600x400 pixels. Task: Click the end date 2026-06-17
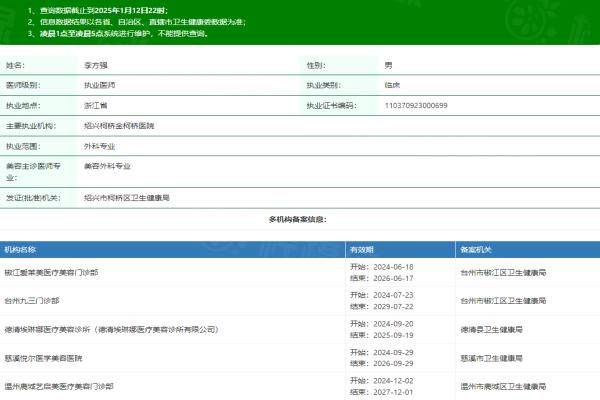(x=393, y=278)
